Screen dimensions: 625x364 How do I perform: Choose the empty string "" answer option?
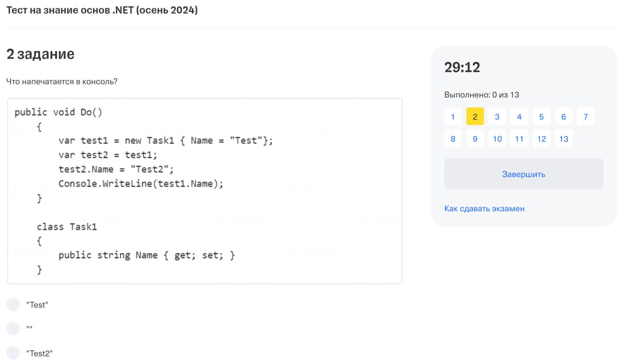pyautogui.click(x=13, y=329)
